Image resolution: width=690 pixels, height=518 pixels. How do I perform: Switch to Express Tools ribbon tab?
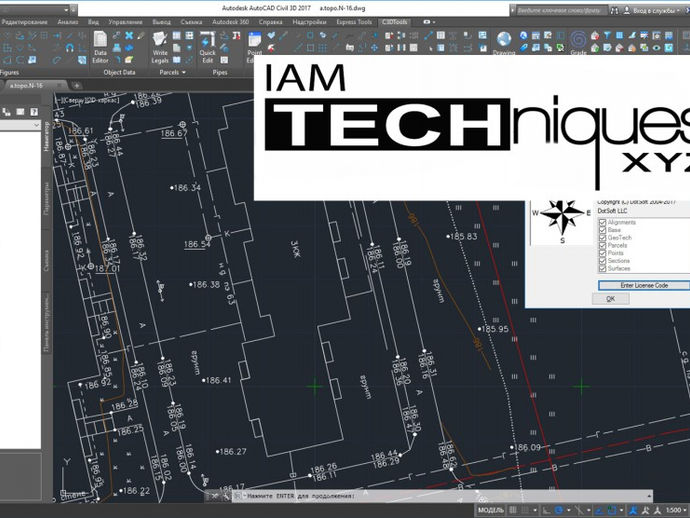tap(354, 22)
